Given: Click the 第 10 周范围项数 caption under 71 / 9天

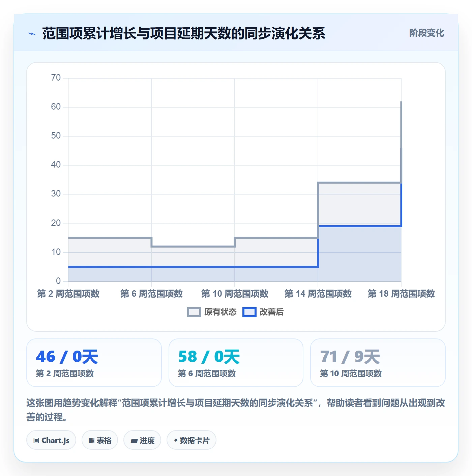Looking at the screenshot, I should pos(351,374).
